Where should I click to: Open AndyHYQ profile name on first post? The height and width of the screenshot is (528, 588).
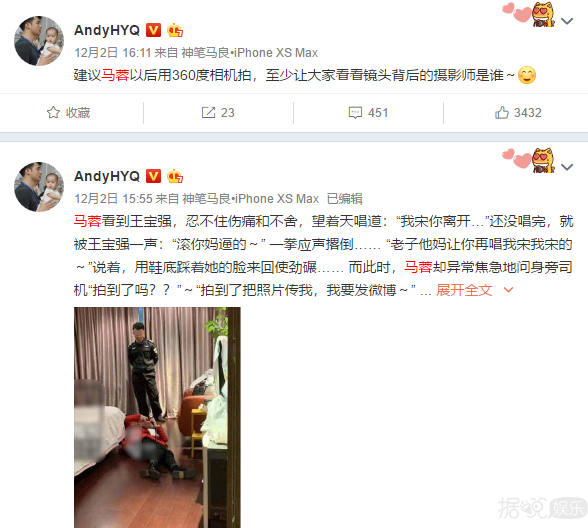[x=107, y=30]
